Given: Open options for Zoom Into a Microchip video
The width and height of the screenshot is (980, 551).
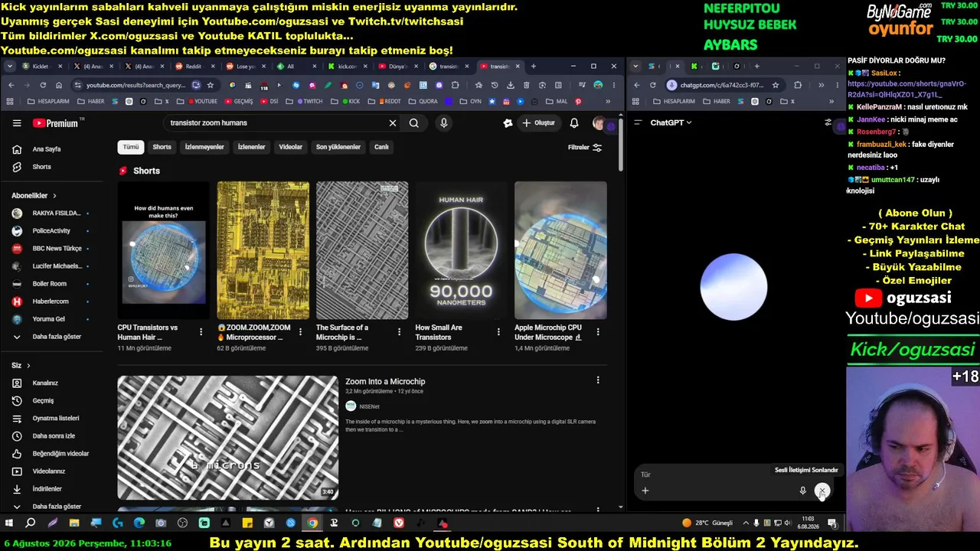Looking at the screenshot, I should click(x=598, y=380).
